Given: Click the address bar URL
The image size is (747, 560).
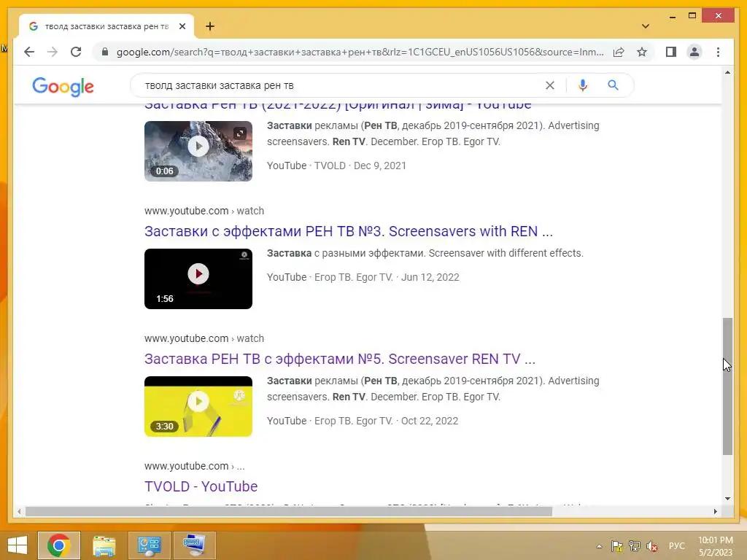Looking at the screenshot, I should pos(360,52).
